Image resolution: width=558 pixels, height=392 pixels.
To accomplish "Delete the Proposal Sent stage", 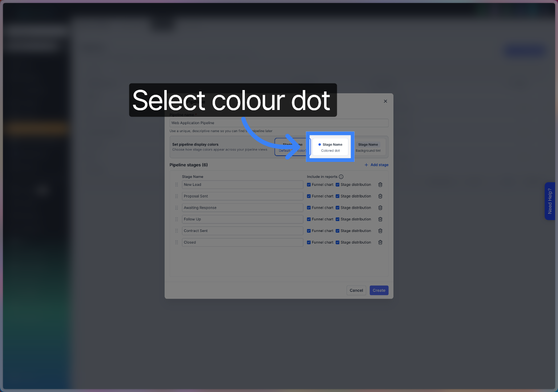I will (x=380, y=196).
